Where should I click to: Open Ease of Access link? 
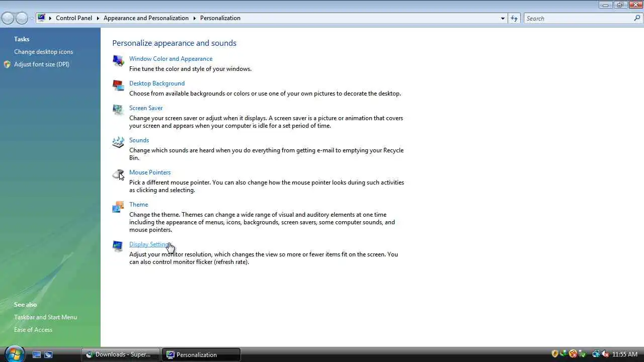click(x=33, y=330)
